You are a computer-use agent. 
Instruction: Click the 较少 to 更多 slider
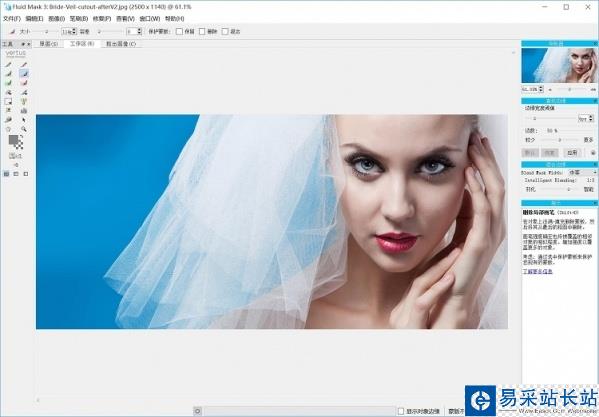pos(560,141)
